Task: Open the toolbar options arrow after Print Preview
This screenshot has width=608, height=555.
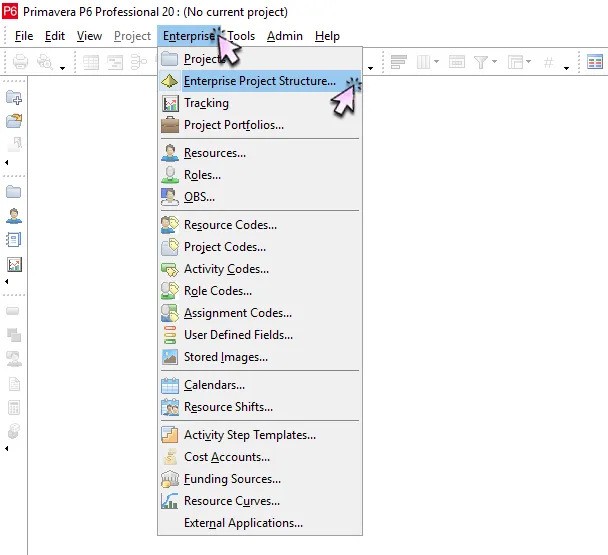Action: point(62,68)
